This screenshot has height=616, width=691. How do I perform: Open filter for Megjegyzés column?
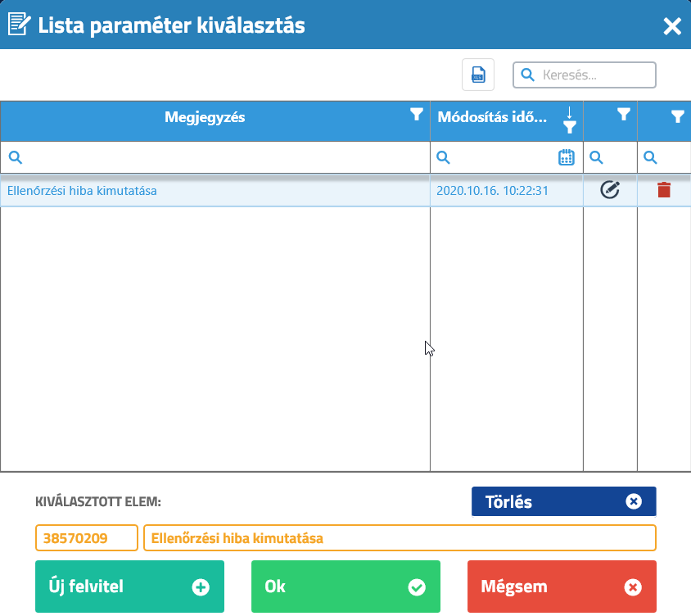point(417,114)
